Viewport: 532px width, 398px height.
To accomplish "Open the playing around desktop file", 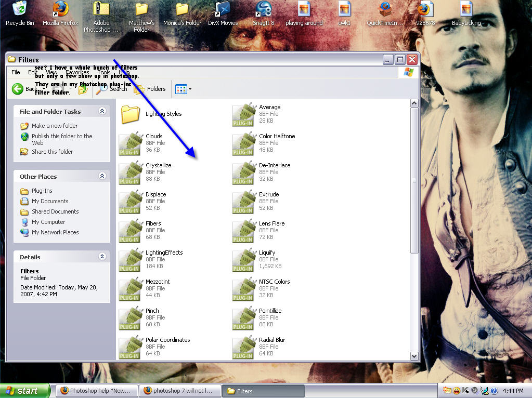I will pyautogui.click(x=304, y=14).
